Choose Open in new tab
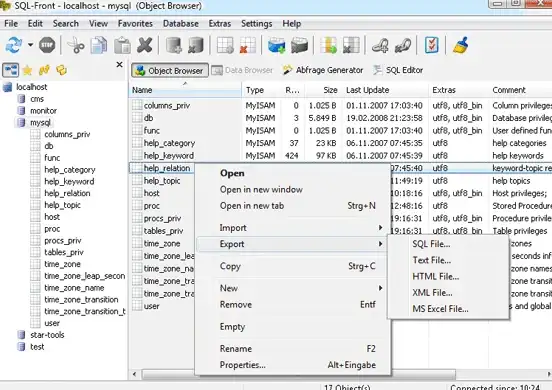Viewport: 552px width, 390px height. pos(293,206)
